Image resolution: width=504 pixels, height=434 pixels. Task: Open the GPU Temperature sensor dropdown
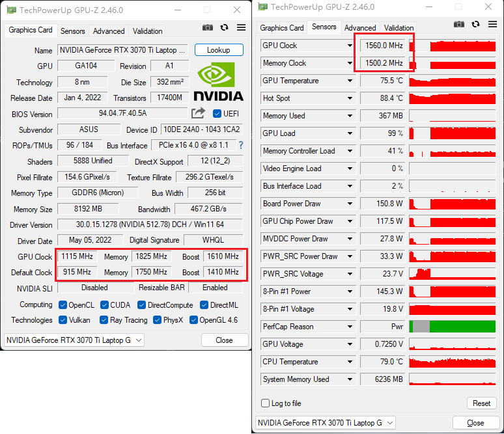(350, 81)
